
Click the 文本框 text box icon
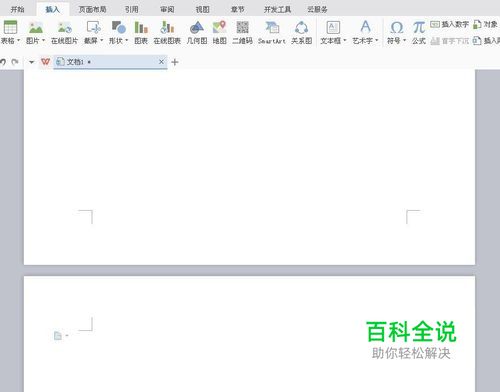coord(333,27)
